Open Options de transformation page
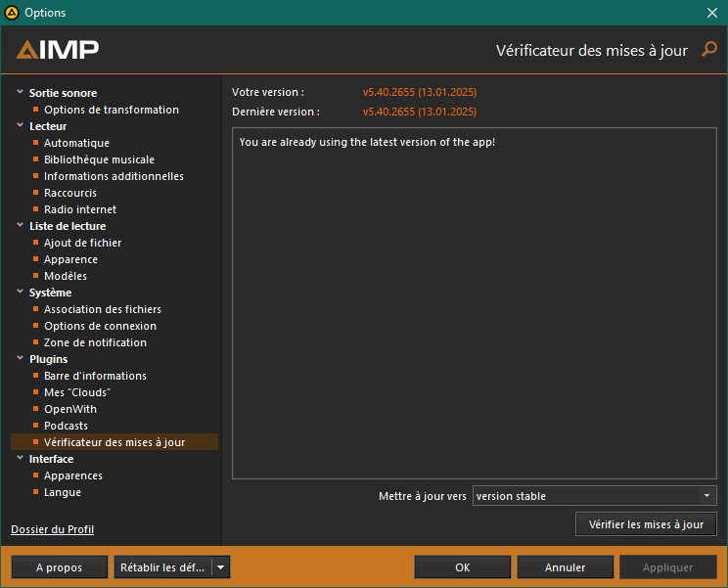The width and height of the screenshot is (728, 588). [112, 110]
